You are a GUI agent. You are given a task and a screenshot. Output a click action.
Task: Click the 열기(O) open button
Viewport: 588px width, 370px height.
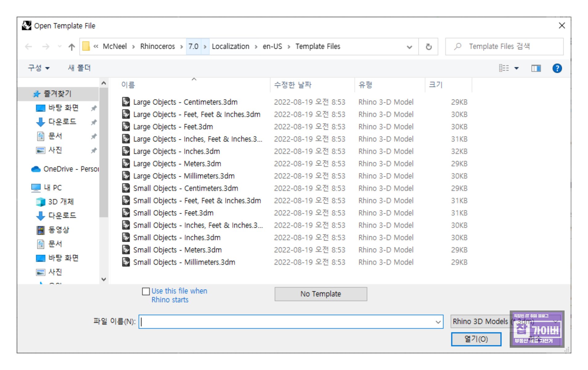tap(476, 339)
